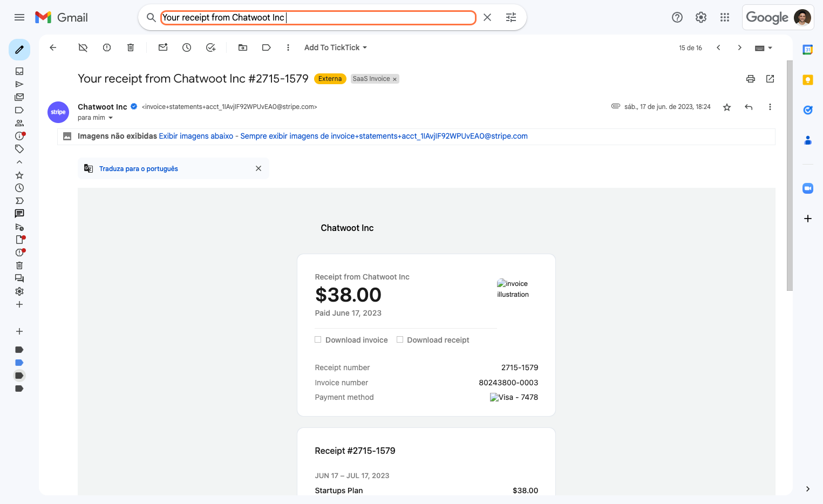Add this email to Tasks
Image resolution: width=823 pixels, height=504 pixels.
[210, 47]
